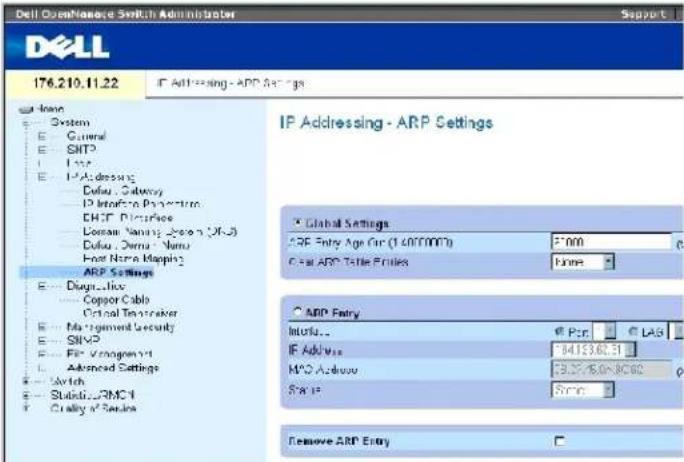Select the Global Settings radio button
The height and width of the screenshot is (462, 684).
pyautogui.click(x=297, y=222)
